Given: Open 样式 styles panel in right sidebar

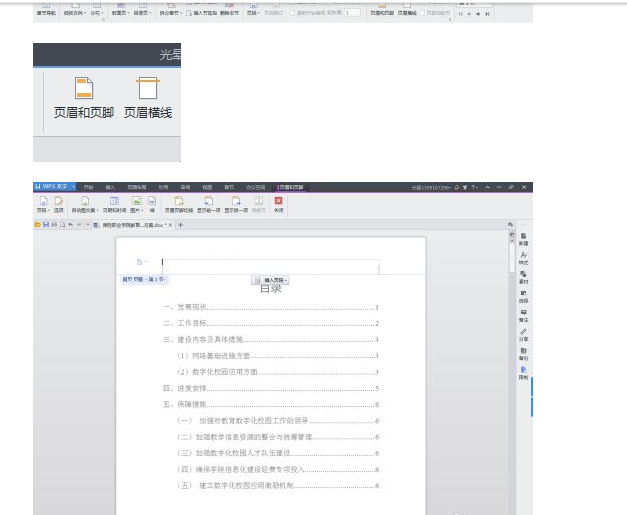Looking at the screenshot, I should click(523, 258).
